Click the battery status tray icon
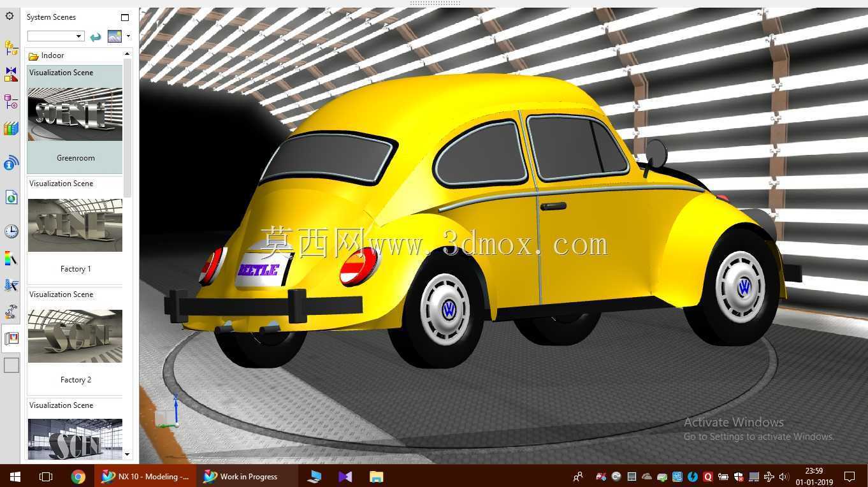The image size is (868, 487). click(x=723, y=476)
